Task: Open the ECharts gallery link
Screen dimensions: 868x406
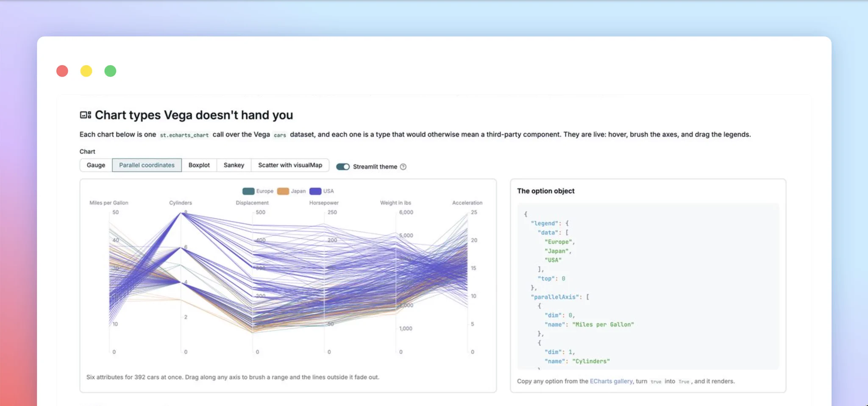Action: point(611,381)
